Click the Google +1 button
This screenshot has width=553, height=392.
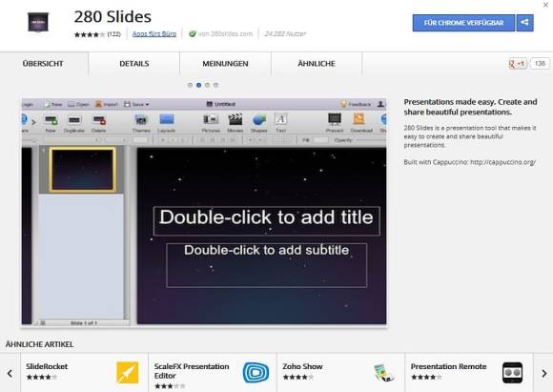tap(517, 64)
